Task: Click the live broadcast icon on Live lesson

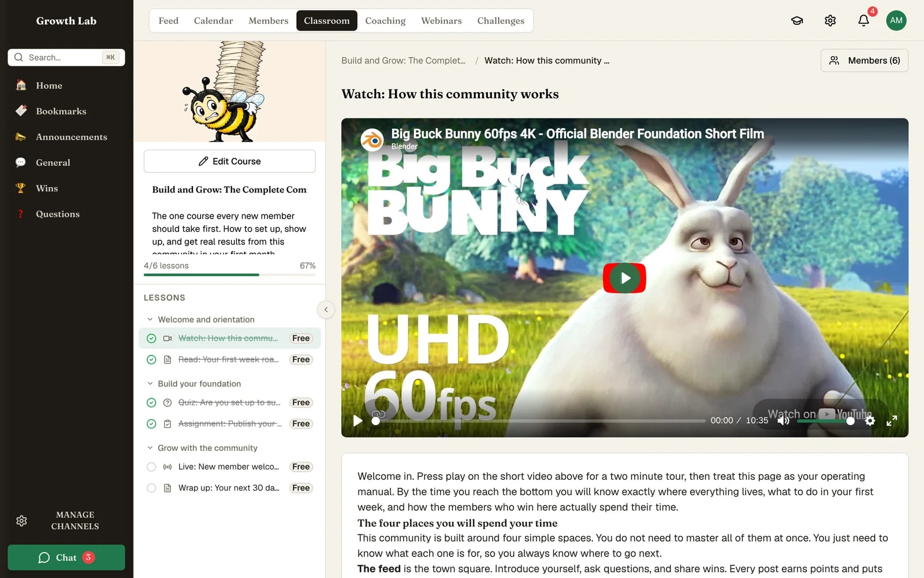Action: [167, 467]
